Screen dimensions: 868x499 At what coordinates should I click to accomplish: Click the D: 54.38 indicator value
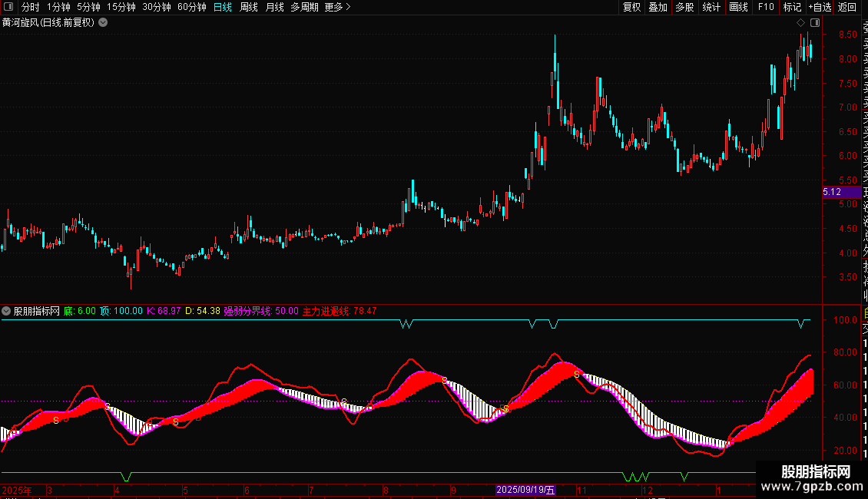(203, 311)
